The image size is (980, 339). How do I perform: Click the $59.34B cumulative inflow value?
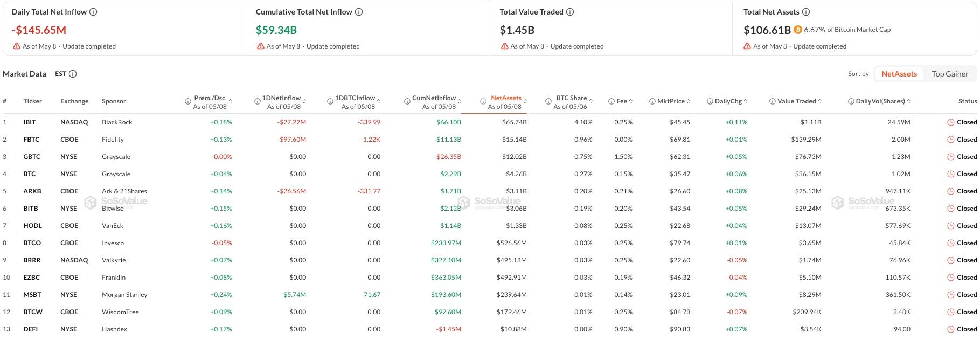pyautogui.click(x=276, y=30)
